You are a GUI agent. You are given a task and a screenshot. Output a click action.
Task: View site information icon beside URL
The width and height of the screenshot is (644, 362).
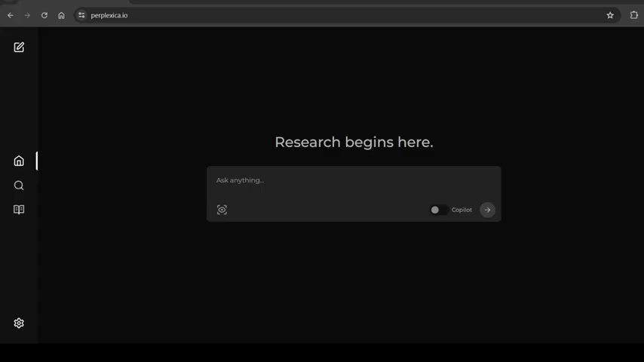tap(81, 15)
